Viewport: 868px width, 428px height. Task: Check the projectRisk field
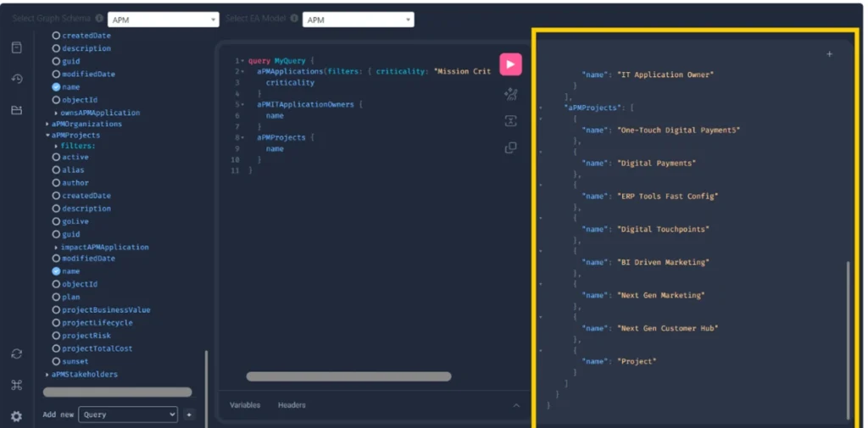coord(56,336)
